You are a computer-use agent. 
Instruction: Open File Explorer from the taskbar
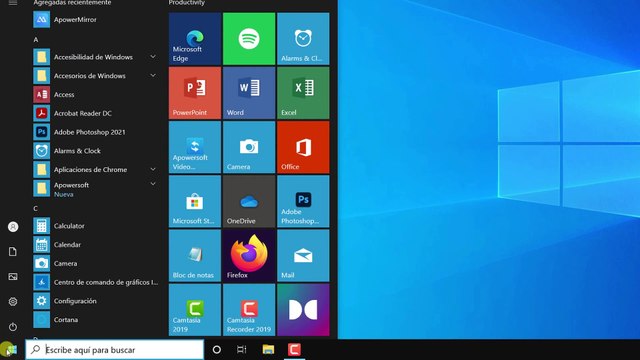pyautogui.click(x=269, y=350)
